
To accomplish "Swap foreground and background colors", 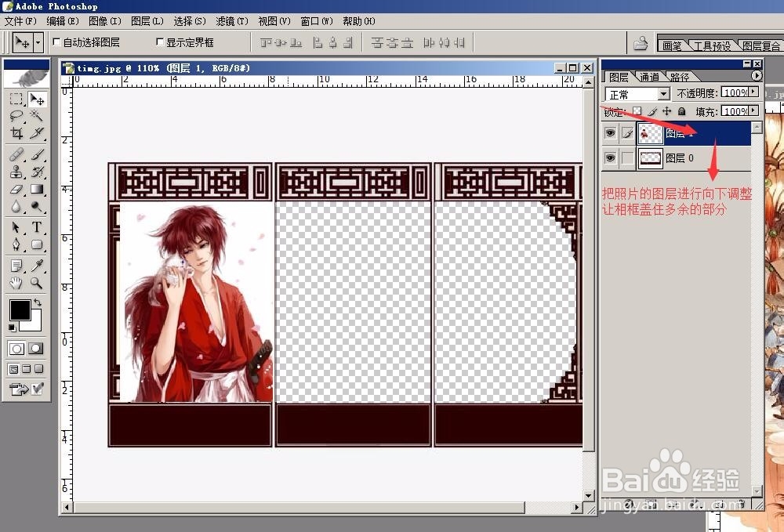I will (x=37, y=302).
